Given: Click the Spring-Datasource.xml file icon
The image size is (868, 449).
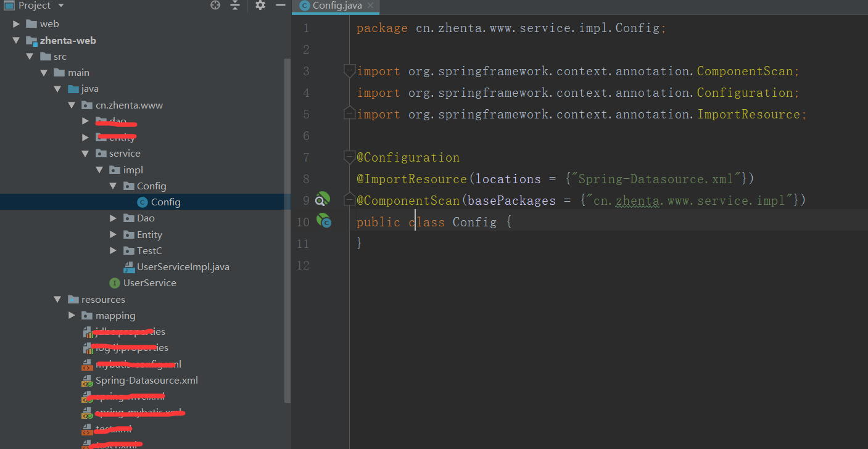Looking at the screenshot, I should 88,381.
